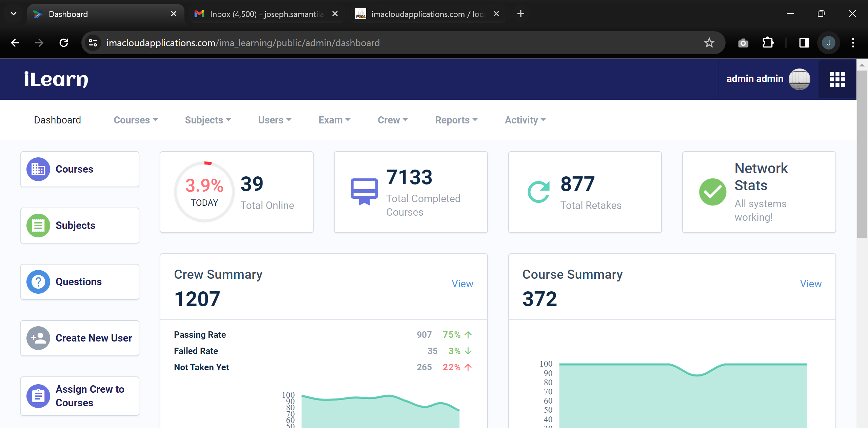Open Chrome's three-dot menu
The height and width of the screenshot is (428, 868).
pyautogui.click(x=853, y=43)
